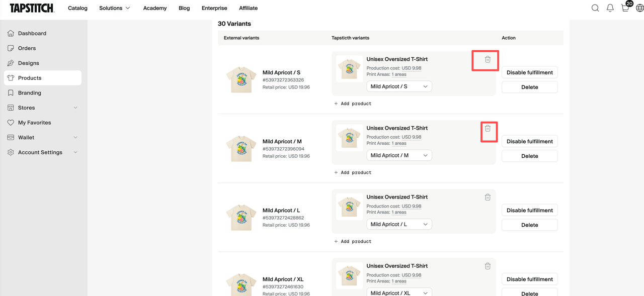Click the Mild Apricot / S external variant thumbnail
The height and width of the screenshot is (296, 644).
point(239,79)
